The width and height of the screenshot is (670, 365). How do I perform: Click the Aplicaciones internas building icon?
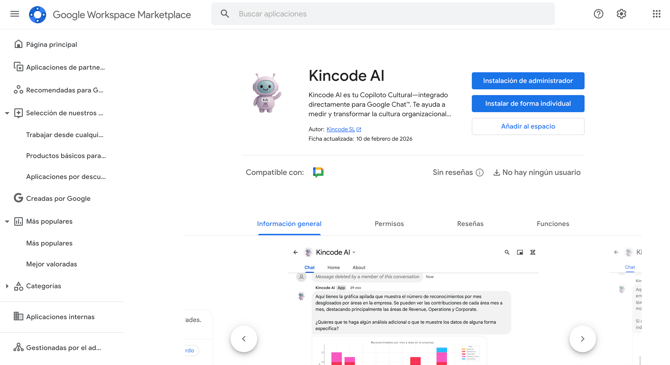(18, 316)
